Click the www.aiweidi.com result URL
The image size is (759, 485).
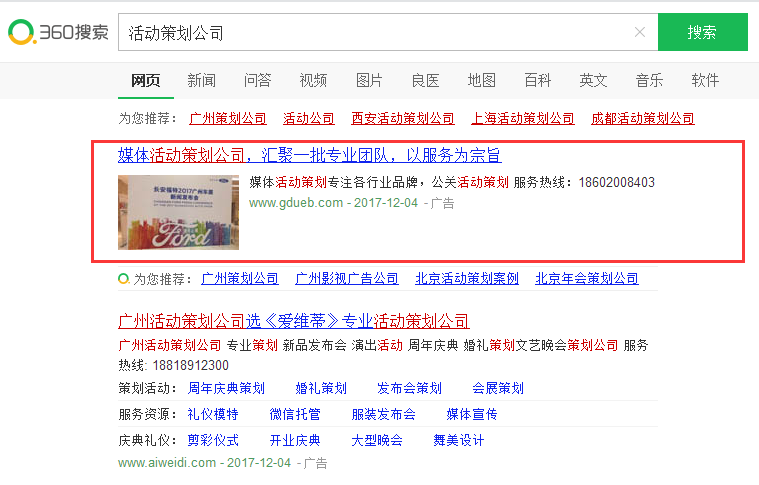pyautogui.click(x=167, y=463)
